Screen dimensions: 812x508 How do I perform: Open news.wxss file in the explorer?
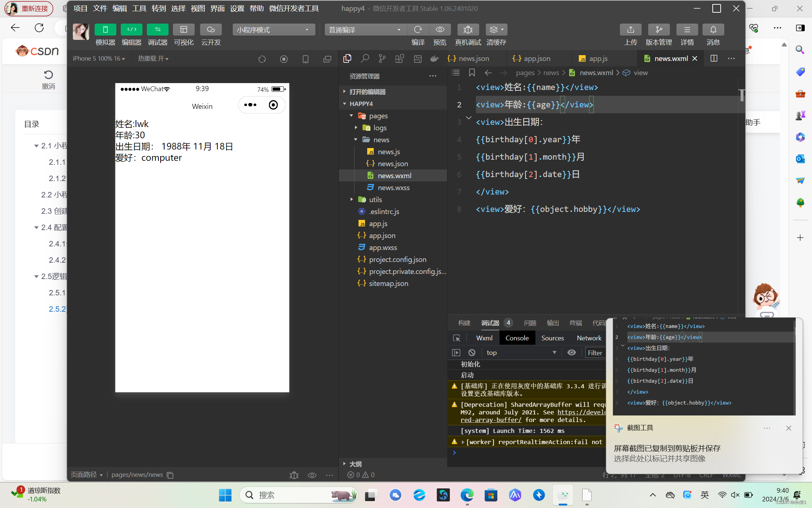click(x=393, y=188)
